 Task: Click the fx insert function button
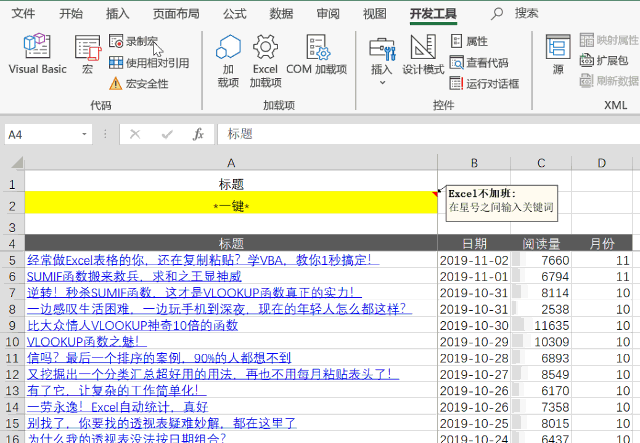pyautogui.click(x=198, y=134)
